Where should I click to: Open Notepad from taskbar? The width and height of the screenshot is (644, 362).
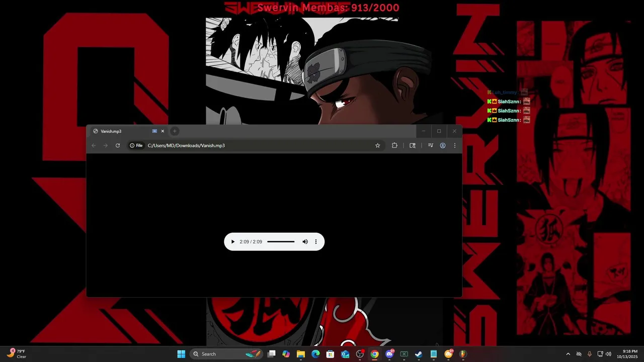pyautogui.click(x=433, y=354)
